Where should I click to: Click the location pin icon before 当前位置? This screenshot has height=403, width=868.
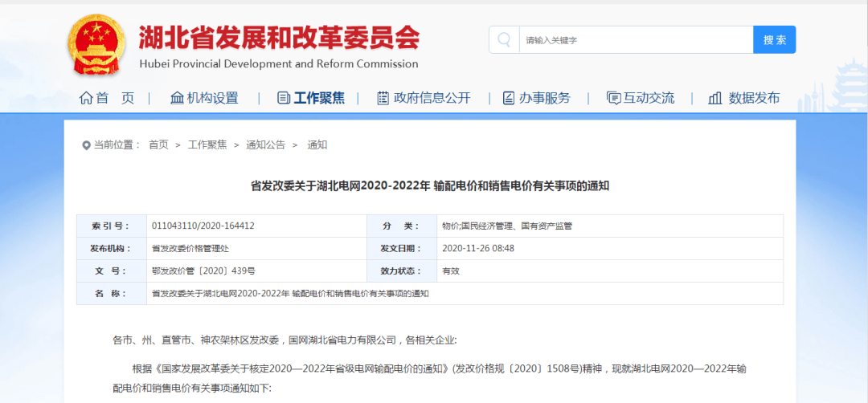[x=87, y=145]
